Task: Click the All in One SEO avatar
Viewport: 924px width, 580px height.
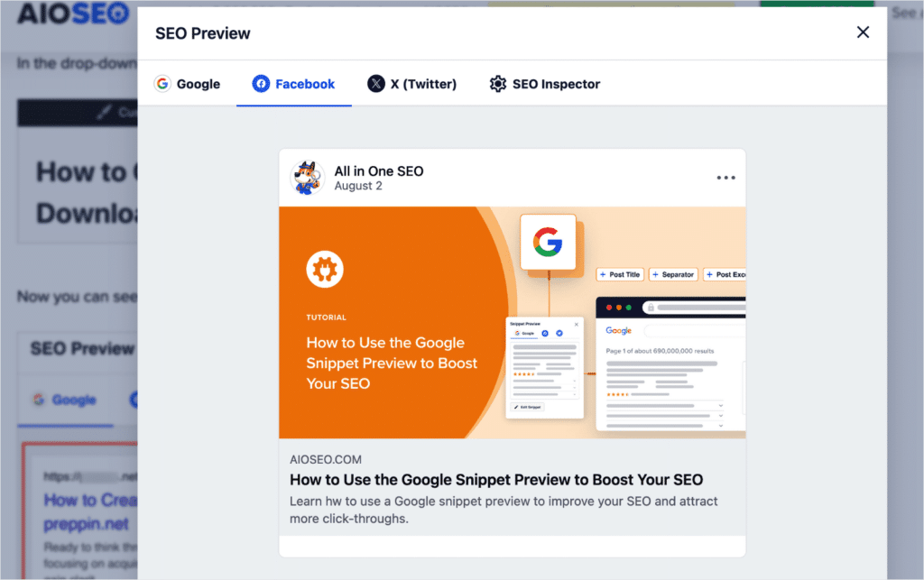Action: pyautogui.click(x=307, y=177)
